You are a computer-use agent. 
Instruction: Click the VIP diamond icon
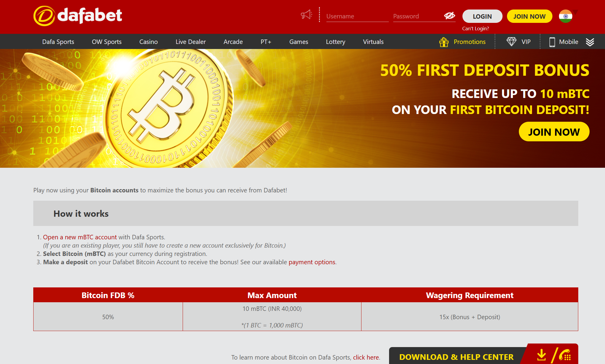point(511,42)
